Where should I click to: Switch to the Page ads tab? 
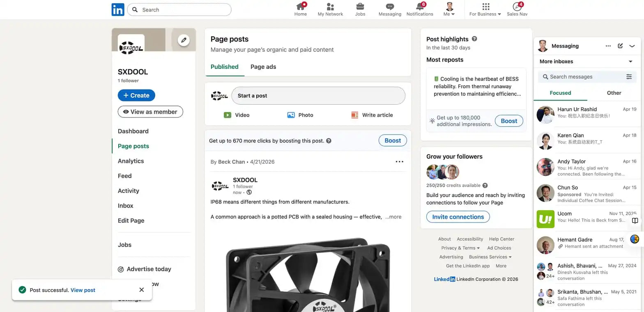point(263,67)
